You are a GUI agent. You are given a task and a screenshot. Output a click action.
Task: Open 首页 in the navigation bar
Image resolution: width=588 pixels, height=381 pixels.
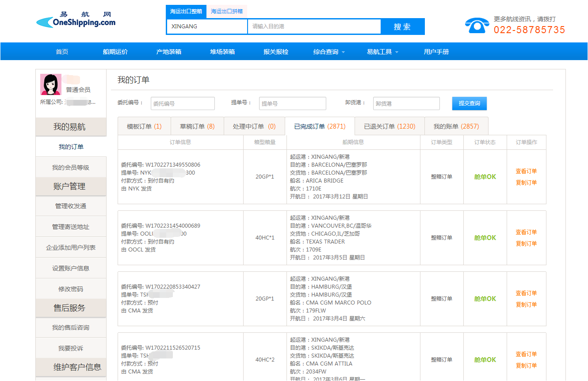click(x=62, y=52)
